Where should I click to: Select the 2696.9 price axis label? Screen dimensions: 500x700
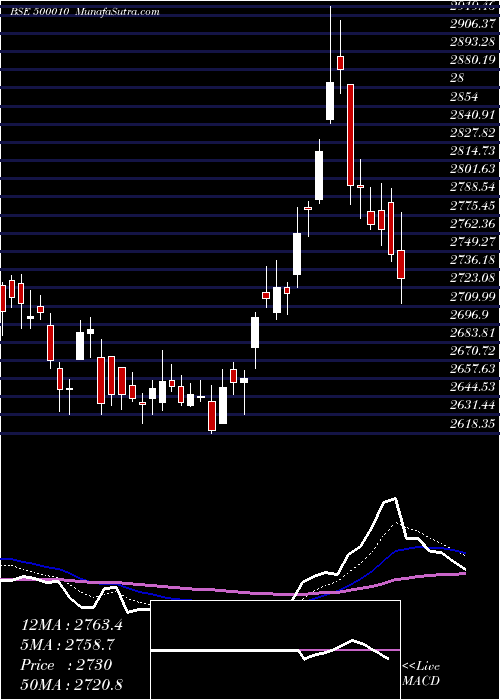[x=470, y=315]
